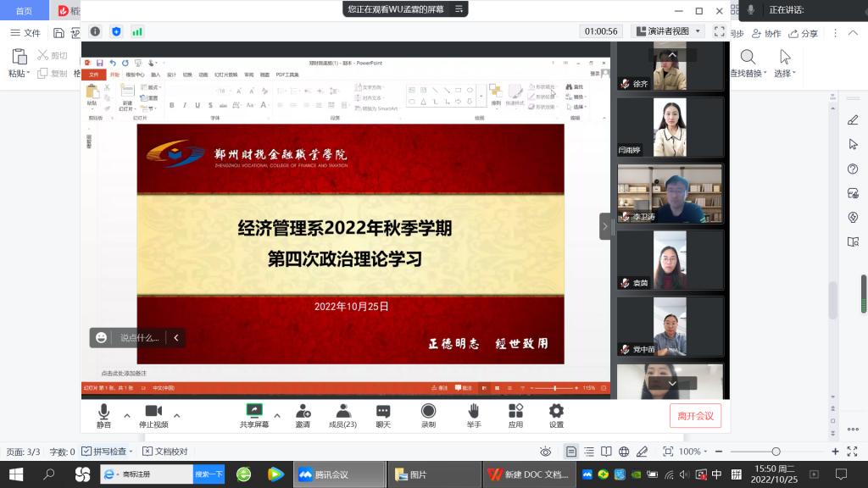Toggle 拼写检查 in WPS status bar
Image resolution: width=868 pixels, height=488 pixels.
(107, 452)
